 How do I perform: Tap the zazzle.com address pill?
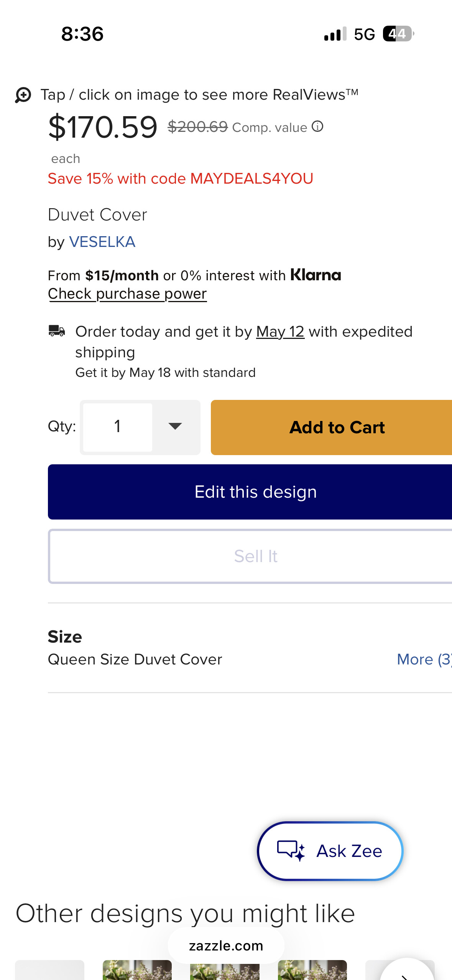226,945
